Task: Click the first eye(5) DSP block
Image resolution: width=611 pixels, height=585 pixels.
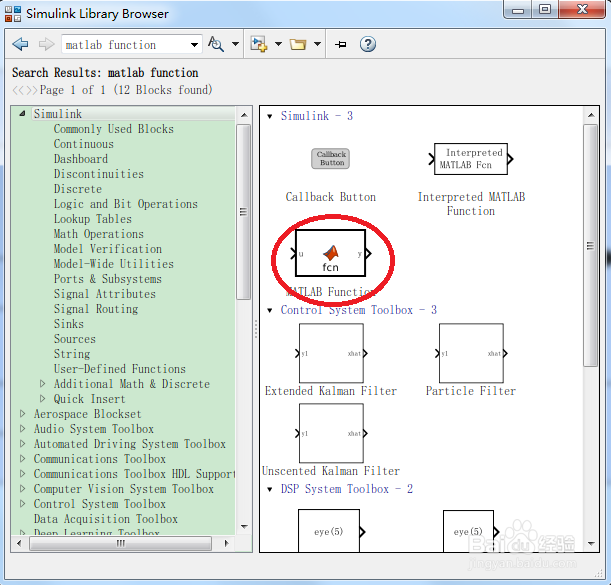Action: (x=332, y=531)
